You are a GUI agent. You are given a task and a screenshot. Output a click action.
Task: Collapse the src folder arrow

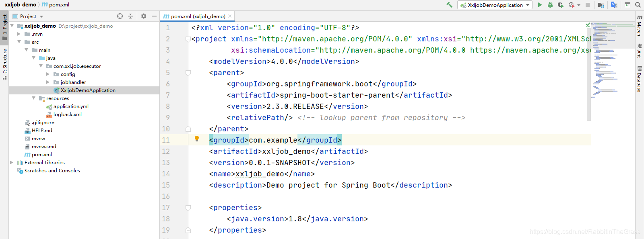[x=19, y=42]
